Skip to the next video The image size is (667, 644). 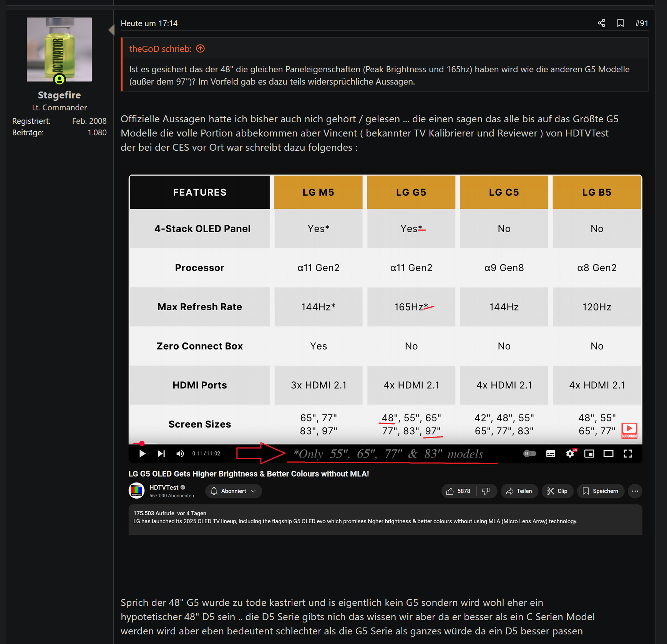(x=161, y=454)
